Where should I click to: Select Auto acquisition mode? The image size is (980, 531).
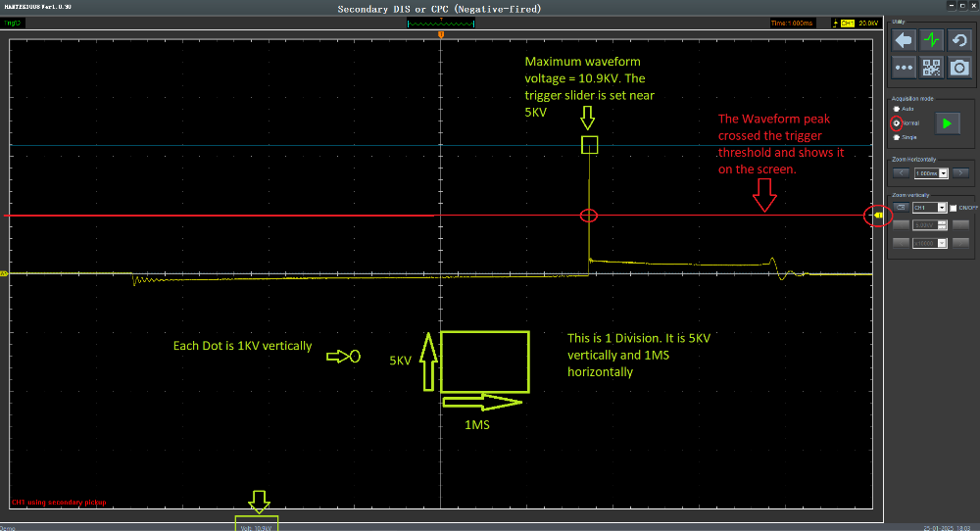[x=896, y=109]
